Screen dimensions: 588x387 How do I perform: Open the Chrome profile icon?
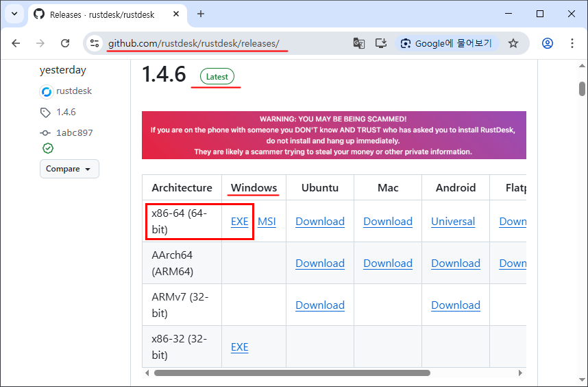pyautogui.click(x=548, y=43)
